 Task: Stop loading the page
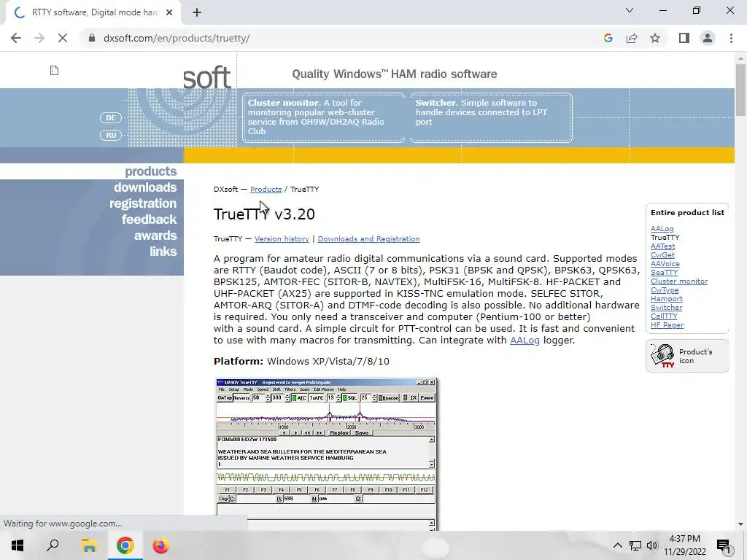63,38
